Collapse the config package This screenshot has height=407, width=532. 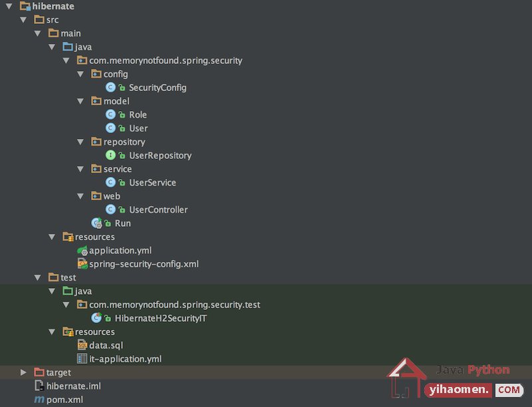coord(80,74)
